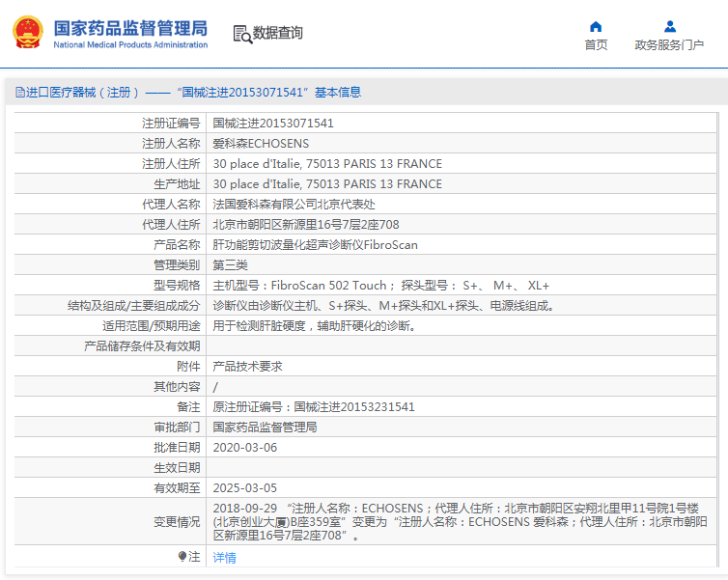728x580 pixels.
Task: Select 爱科森ECHOSENS registrant name value
Action: pyautogui.click(x=261, y=144)
